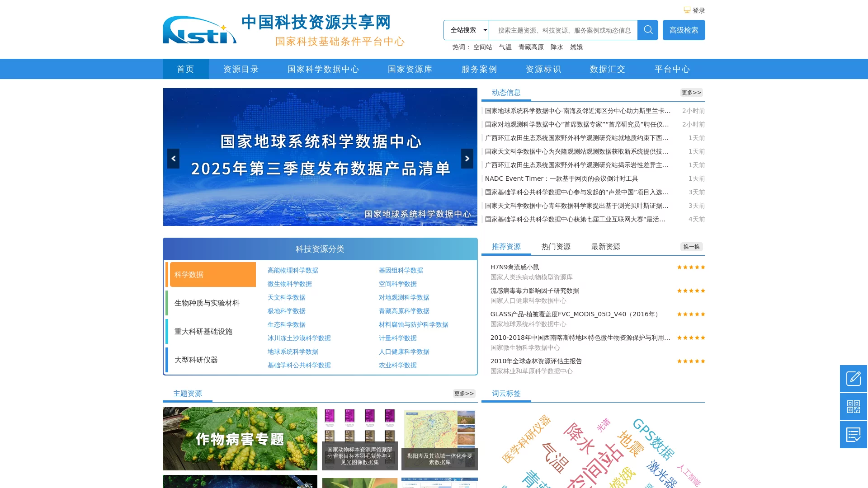Open the 资源目录 menu item
The image size is (868, 488).
click(x=241, y=69)
